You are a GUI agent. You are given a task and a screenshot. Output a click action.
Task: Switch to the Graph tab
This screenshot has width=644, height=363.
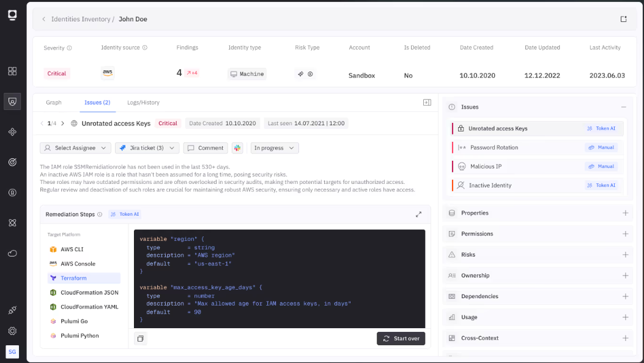(54, 103)
